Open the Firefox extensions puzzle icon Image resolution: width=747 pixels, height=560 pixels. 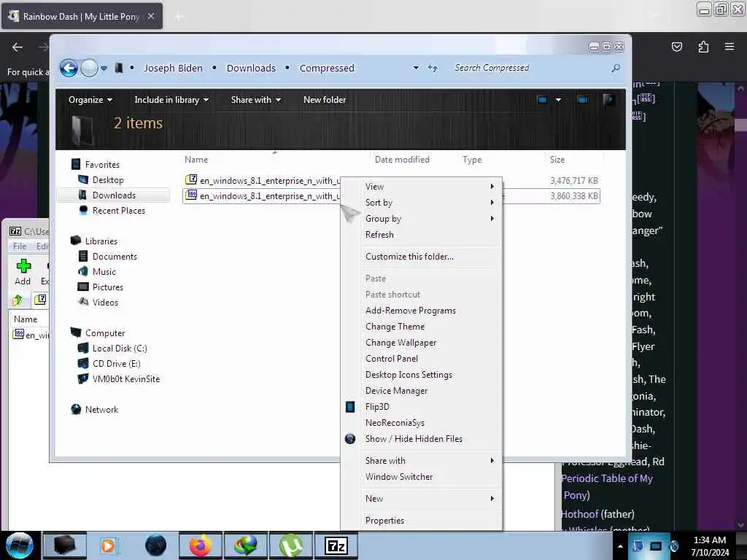point(703,47)
